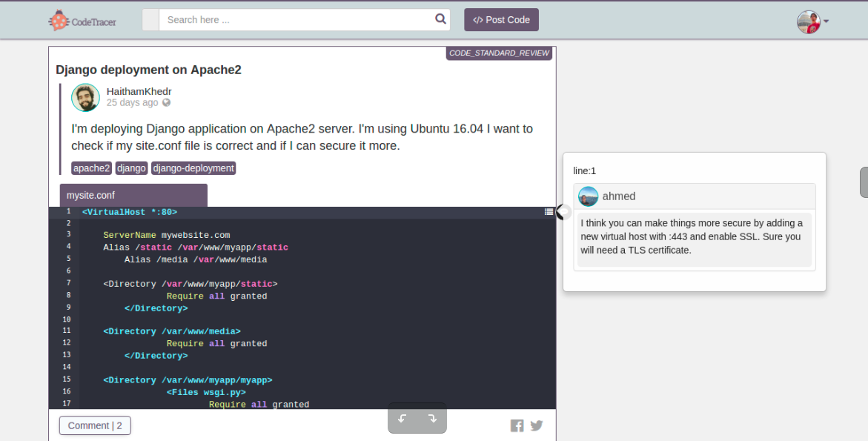Collapse the comment panel with the arrow toggle
868x441 pixels.
563,211
